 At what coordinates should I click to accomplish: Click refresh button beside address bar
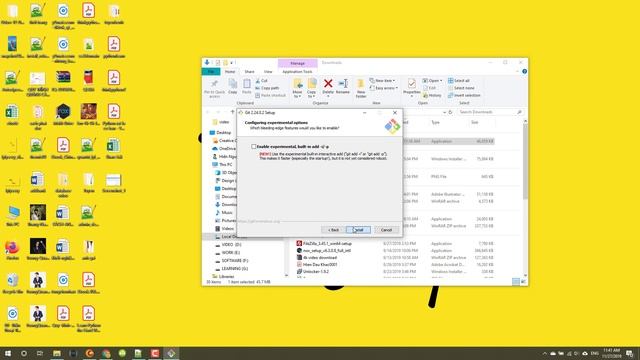coord(451,112)
